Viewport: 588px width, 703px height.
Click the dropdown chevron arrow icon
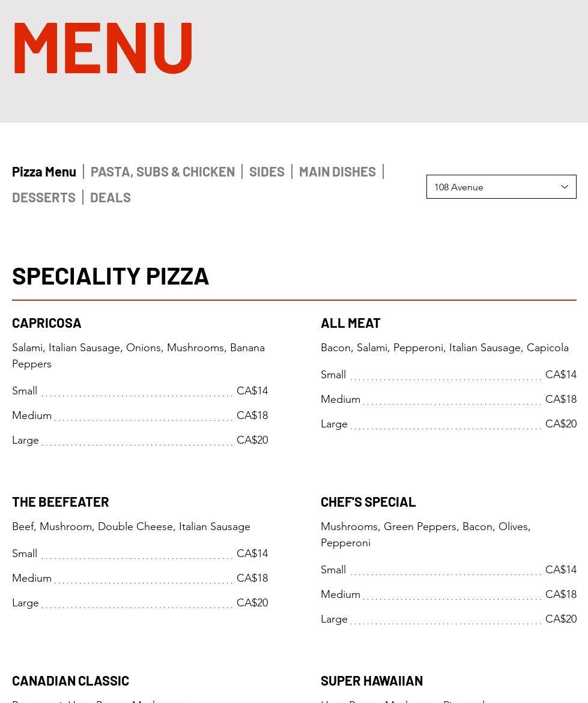point(564,187)
